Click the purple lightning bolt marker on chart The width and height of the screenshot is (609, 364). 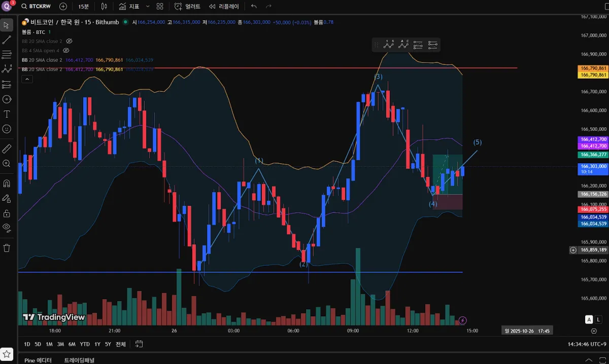(462, 320)
